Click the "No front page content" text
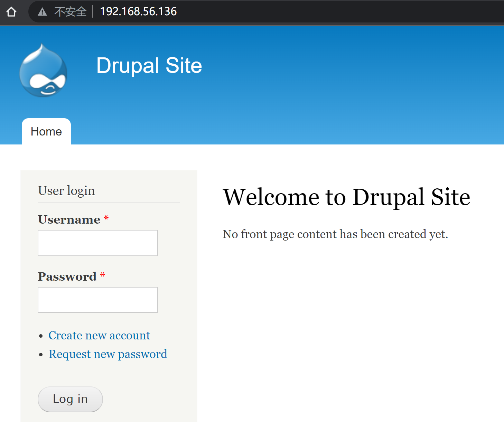Viewport: 504px width, 422px height. coord(335,234)
